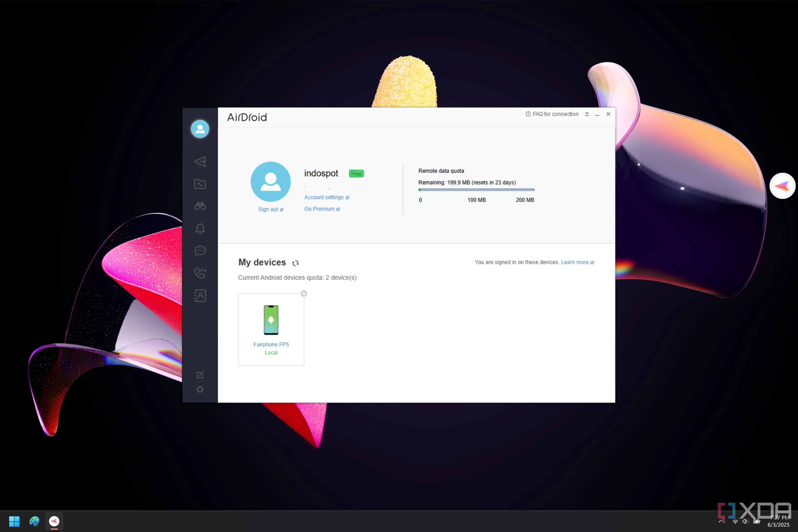Screen dimensions: 798x532
Task: Click the AirDroid logo title
Action: [x=247, y=117]
